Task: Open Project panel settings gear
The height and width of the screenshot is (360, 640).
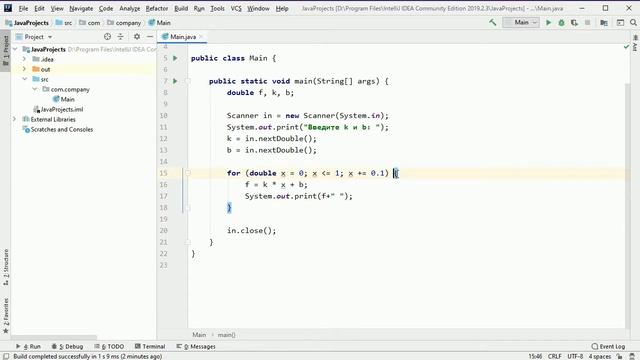Action: click(137, 37)
